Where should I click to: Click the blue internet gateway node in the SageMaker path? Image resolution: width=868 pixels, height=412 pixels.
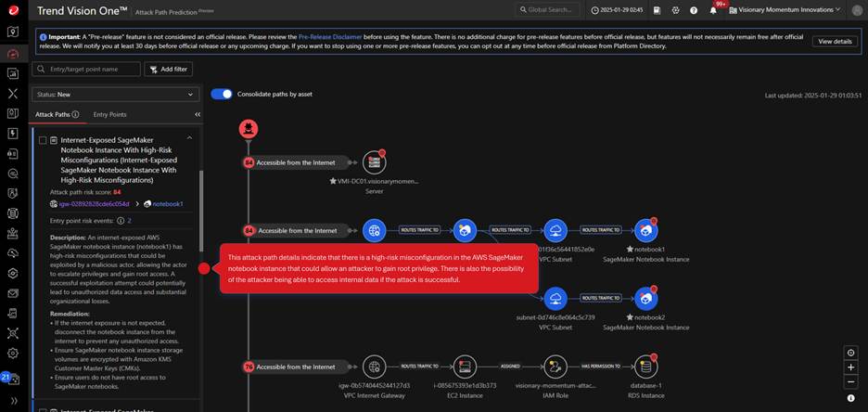click(375, 230)
